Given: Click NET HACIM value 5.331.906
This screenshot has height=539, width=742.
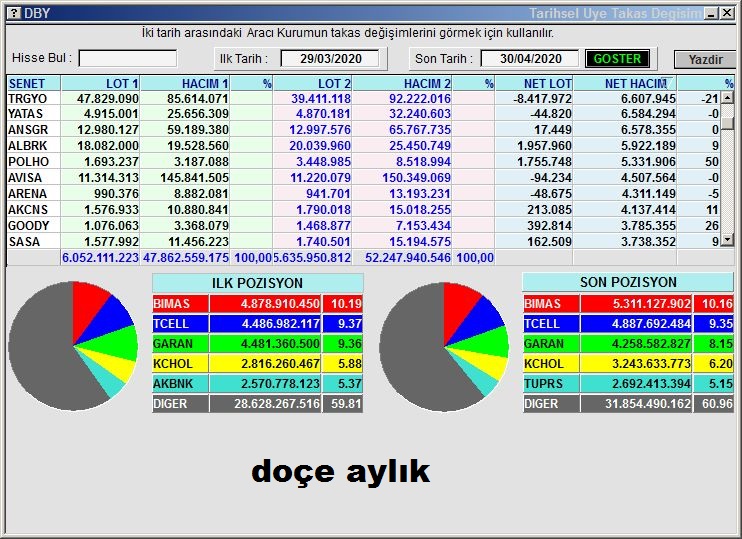Looking at the screenshot, I should [648, 162].
